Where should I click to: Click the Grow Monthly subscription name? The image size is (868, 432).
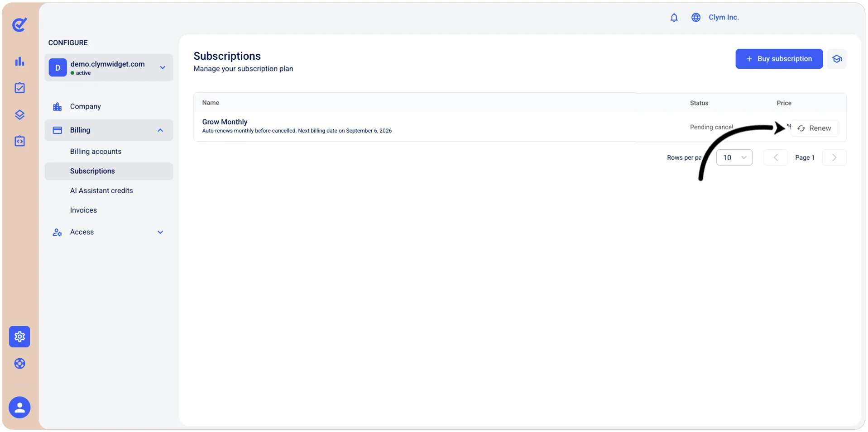click(225, 122)
